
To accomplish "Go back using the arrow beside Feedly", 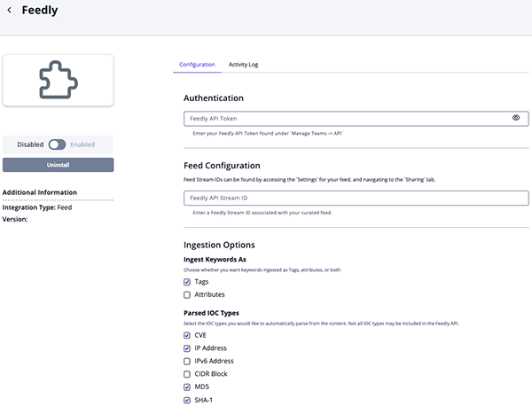I will click(10, 10).
